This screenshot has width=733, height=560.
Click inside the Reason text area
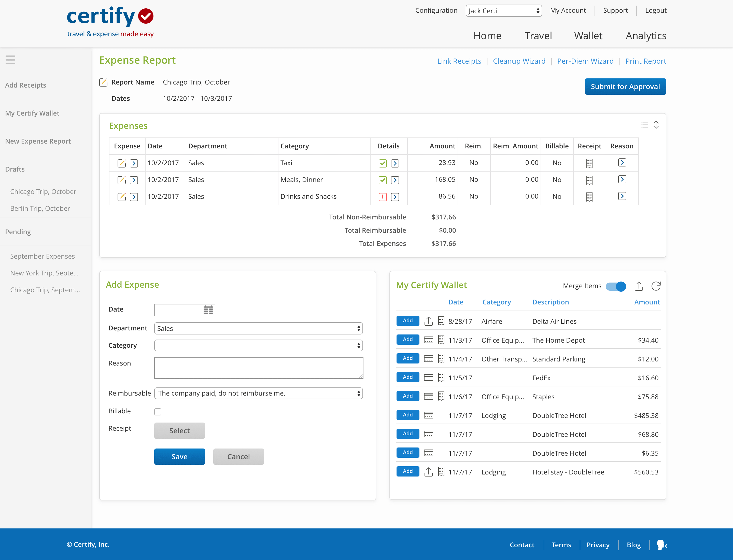point(258,368)
